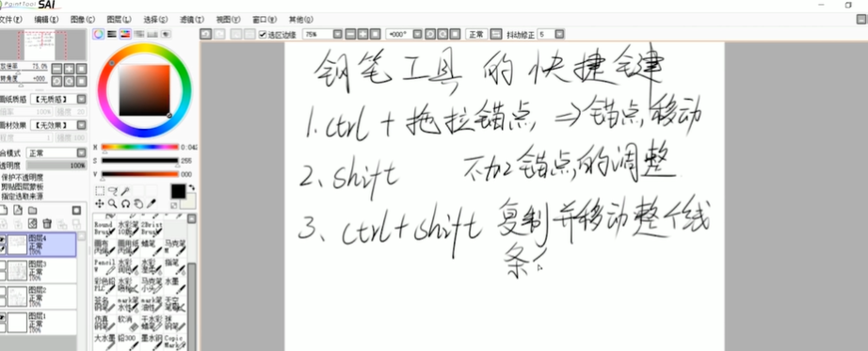Adjust the hue H slider
868x351 pixels.
click(140, 147)
